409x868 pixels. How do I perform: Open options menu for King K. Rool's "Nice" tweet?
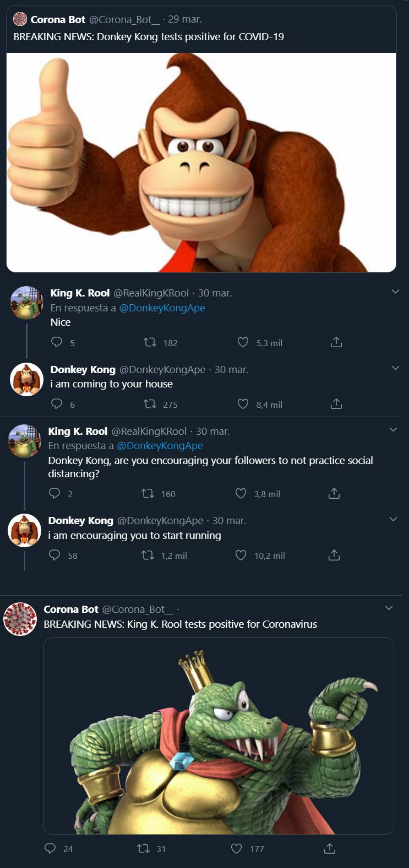395,292
